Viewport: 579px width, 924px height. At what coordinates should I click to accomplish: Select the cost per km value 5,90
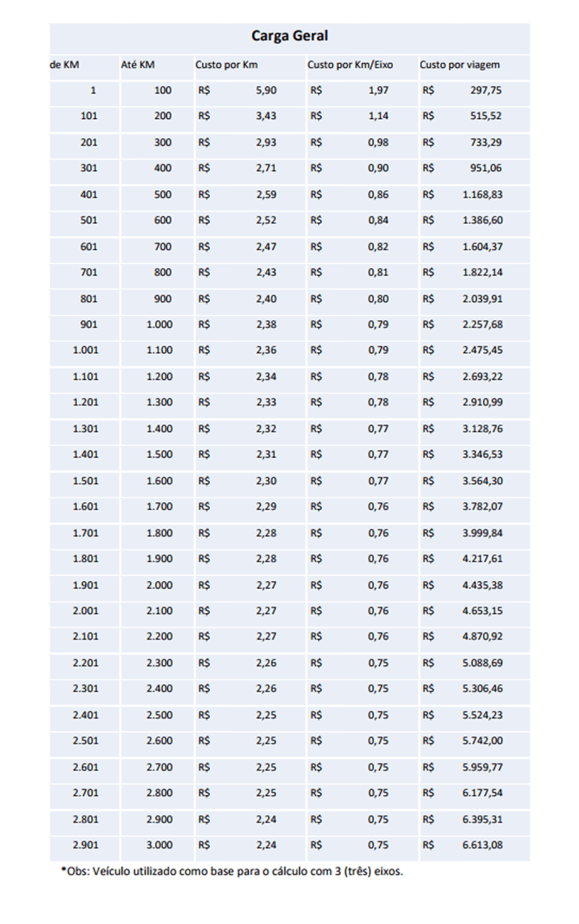[266, 90]
